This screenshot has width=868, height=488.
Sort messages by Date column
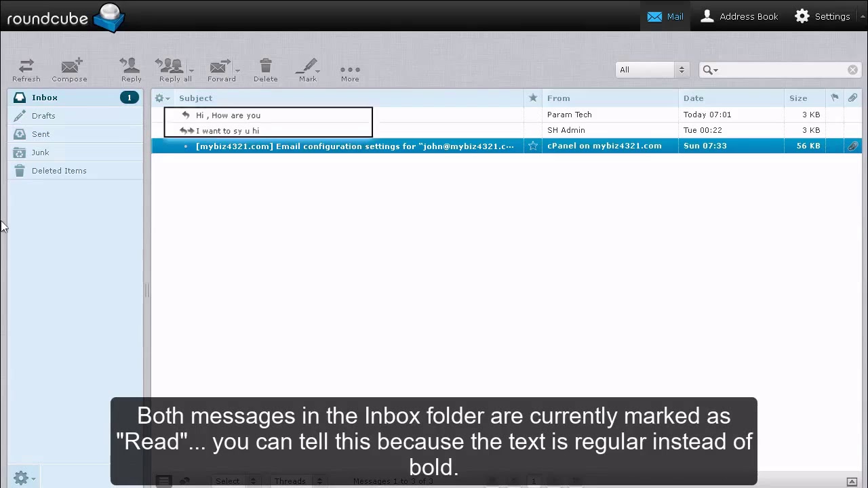[693, 98]
